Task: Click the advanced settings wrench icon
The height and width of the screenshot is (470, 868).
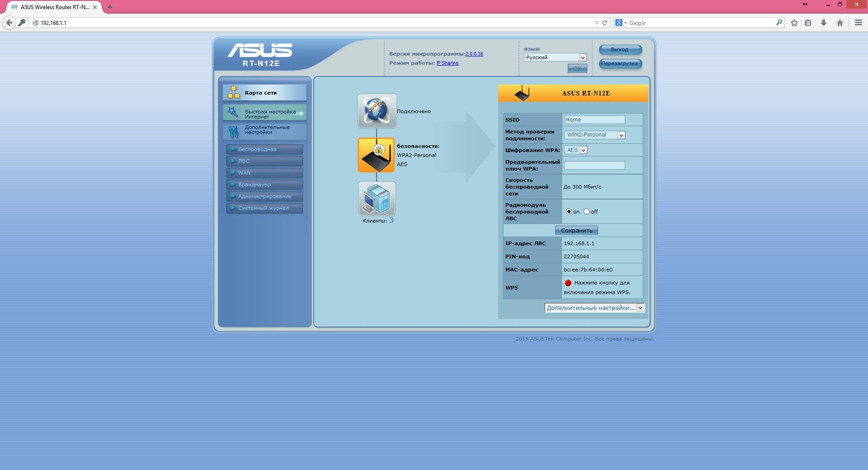Action: tap(233, 131)
